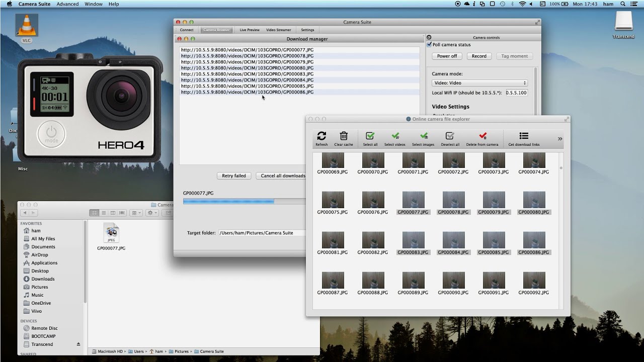644x362 pixels.
Task: Open the Transcend drive desktop icon
Action: [623, 21]
